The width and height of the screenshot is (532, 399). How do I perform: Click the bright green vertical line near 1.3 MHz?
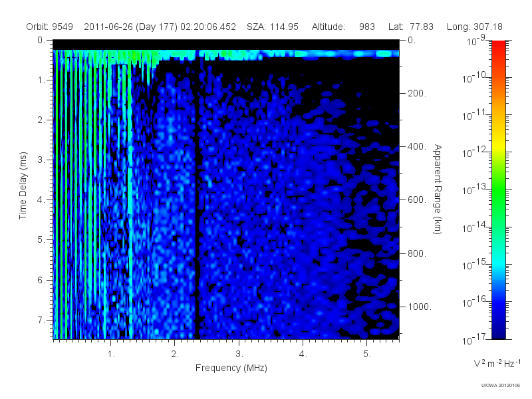pos(130,203)
